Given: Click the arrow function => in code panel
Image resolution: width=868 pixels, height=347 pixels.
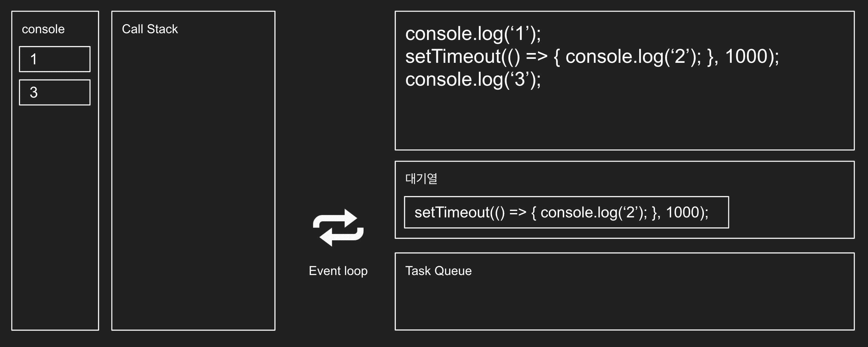Looking at the screenshot, I should coord(536,56).
